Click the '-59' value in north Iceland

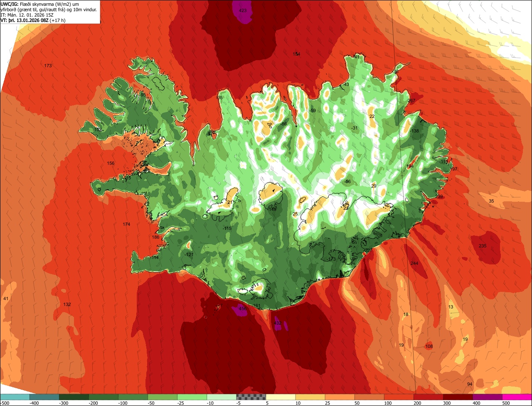[313, 110]
